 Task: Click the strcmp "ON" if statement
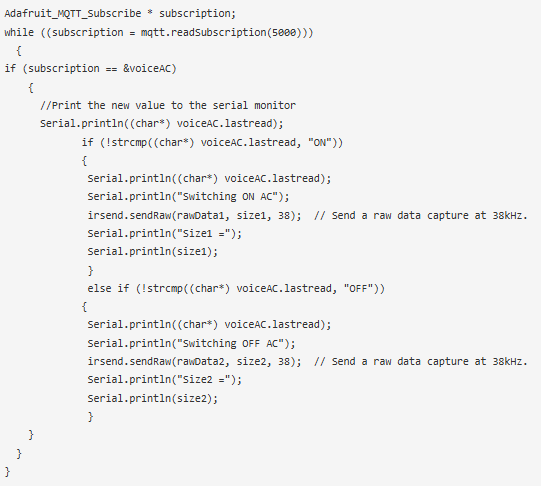(x=212, y=142)
